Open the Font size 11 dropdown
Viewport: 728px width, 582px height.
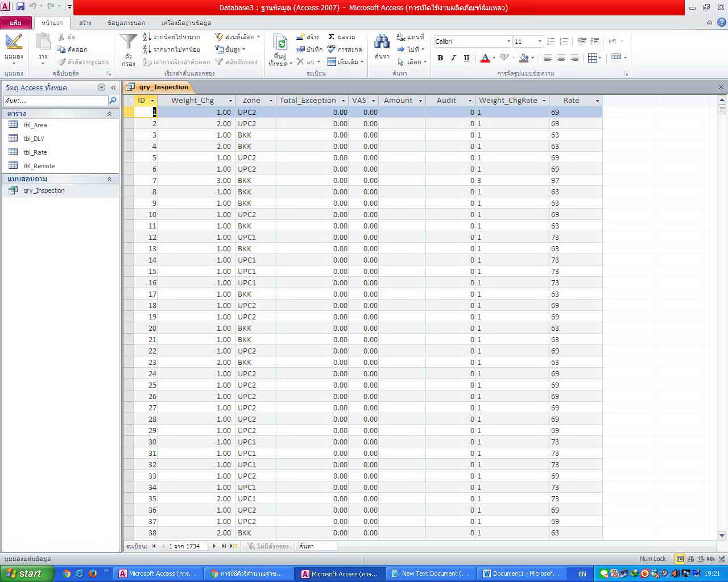540,41
